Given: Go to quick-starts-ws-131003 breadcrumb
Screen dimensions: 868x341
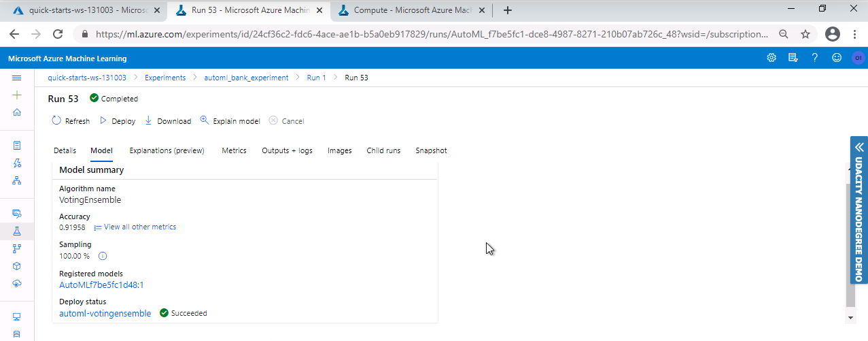Looking at the screenshot, I should [87, 78].
